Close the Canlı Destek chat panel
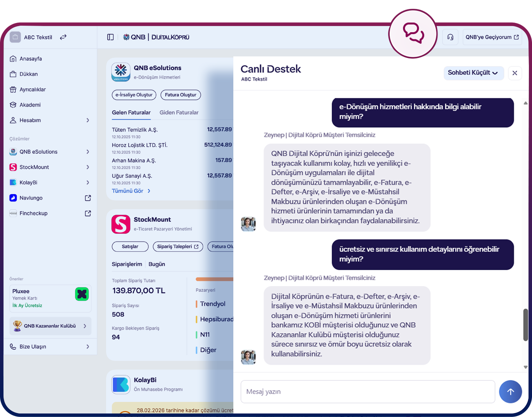This screenshot has height=417, width=532. (514, 73)
